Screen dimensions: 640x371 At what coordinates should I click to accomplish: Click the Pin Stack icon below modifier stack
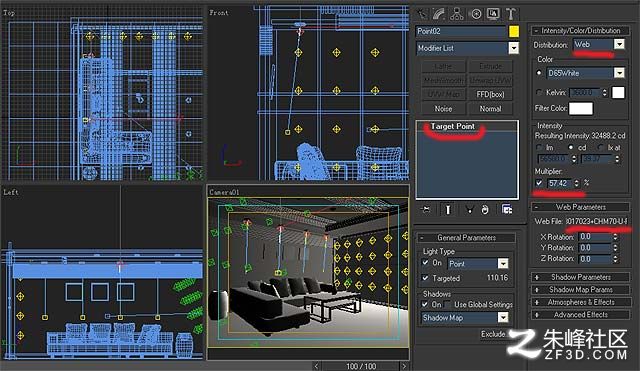point(425,209)
